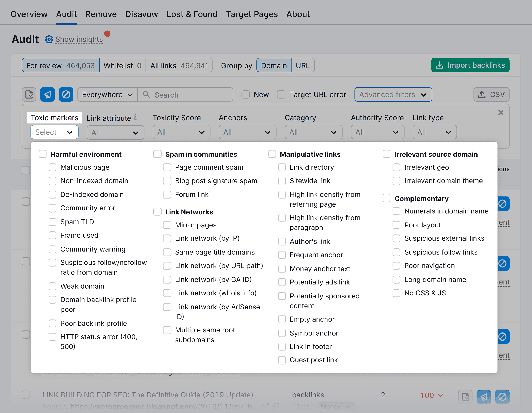Open Anchors All dropdown
Screen dimensions: 532x413
tap(247, 132)
